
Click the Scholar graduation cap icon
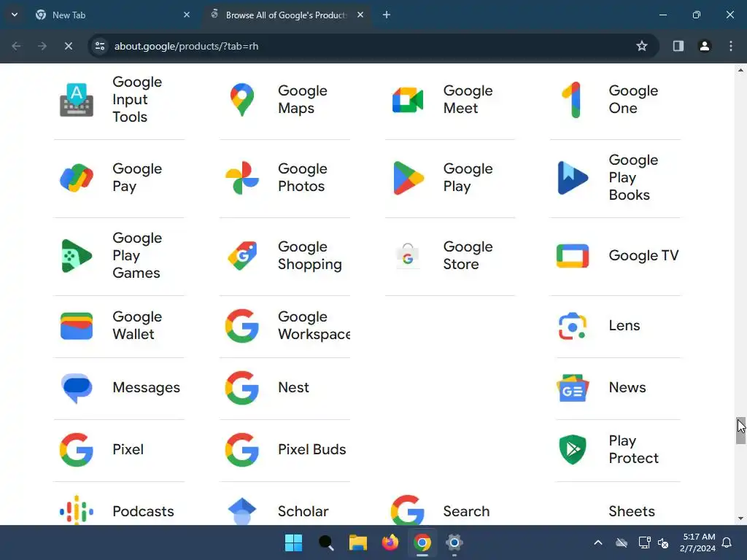(x=242, y=511)
